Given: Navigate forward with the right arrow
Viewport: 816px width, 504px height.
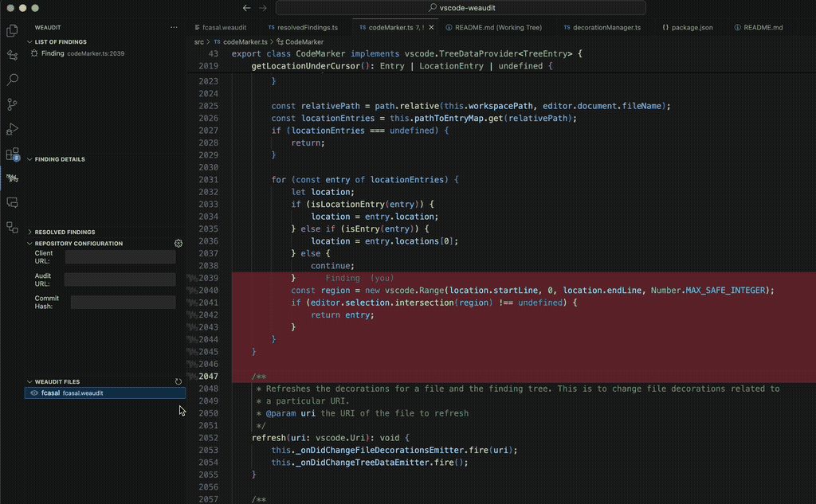Looking at the screenshot, I should coord(263,8).
